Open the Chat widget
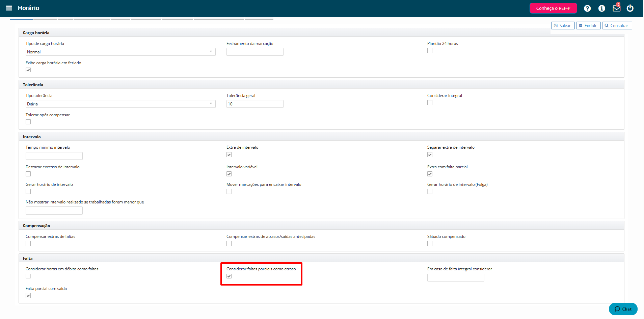644x319 pixels. point(623,309)
